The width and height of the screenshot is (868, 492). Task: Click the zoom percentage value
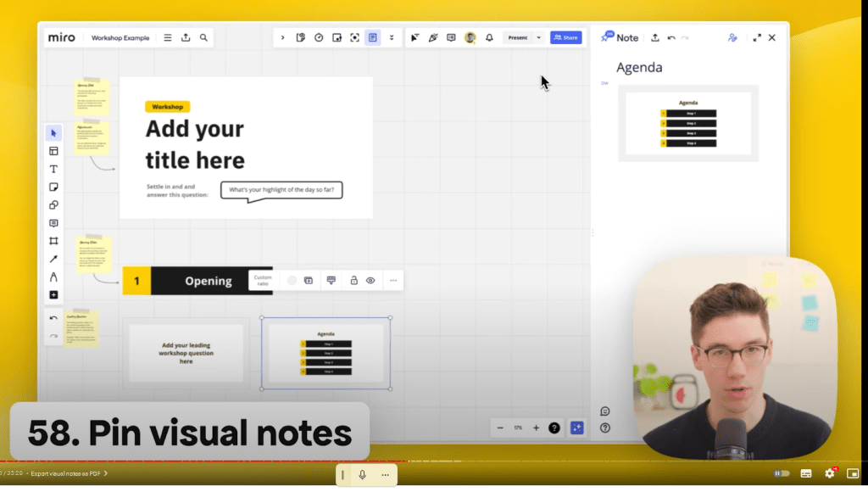click(x=518, y=428)
